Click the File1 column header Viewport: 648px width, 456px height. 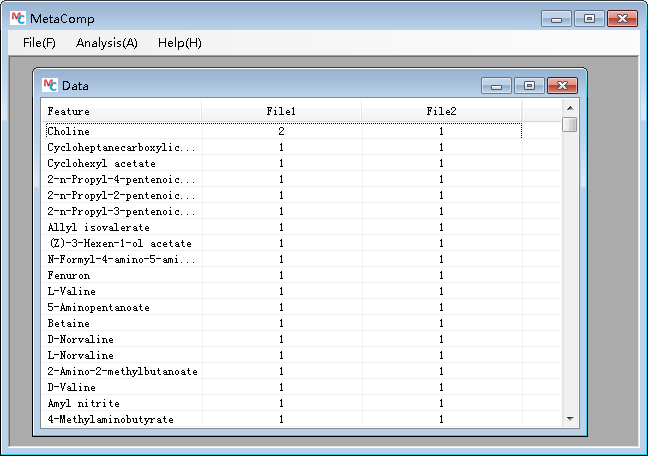281,111
